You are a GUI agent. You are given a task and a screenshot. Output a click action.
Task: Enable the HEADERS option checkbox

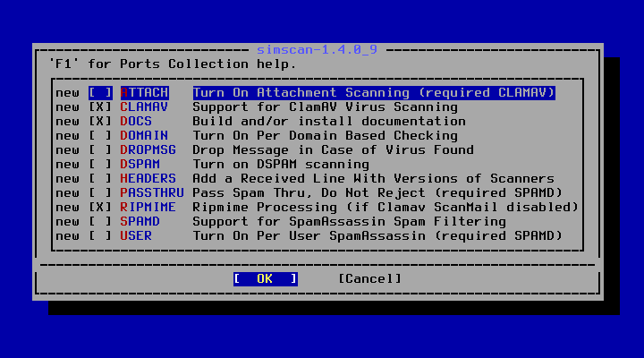coord(100,179)
